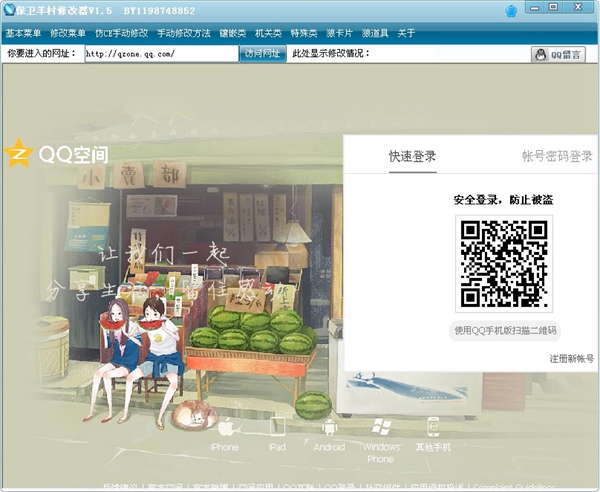Click the login QR code
This screenshot has height=492, width=600.
pos(504,264)
